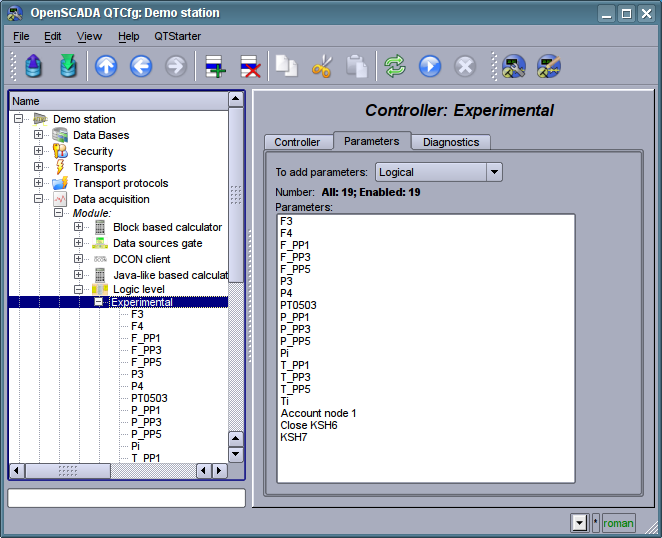Viewport: 662px width, 538px height.
Task: Click the vertical scrollbar thumb in tree
Action: 236,195
